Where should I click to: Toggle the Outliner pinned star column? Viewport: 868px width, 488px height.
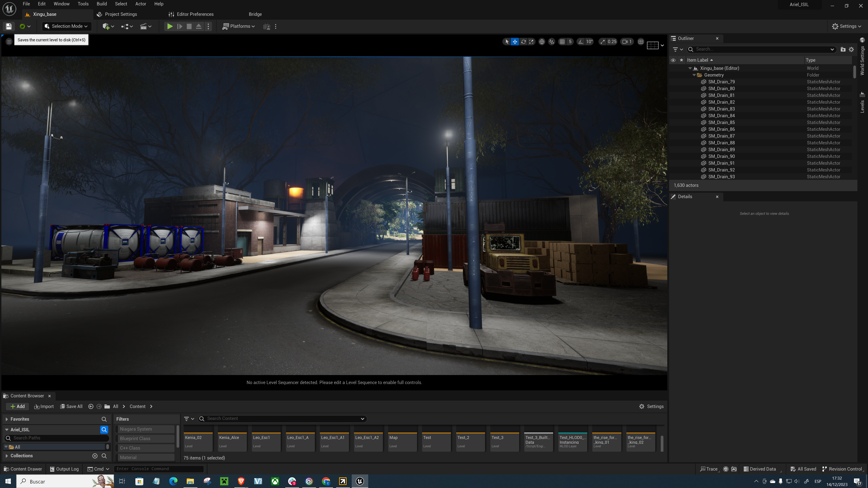(681, 60)
